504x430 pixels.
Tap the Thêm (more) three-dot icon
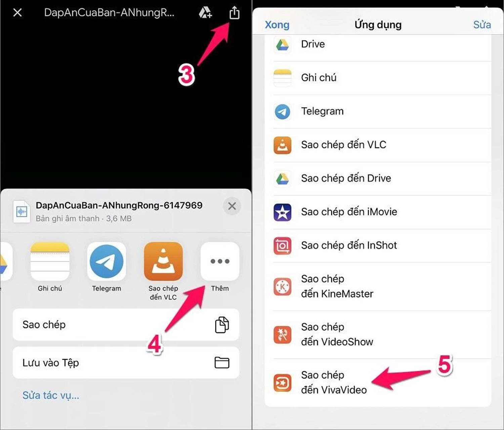[x=220, y=261]
